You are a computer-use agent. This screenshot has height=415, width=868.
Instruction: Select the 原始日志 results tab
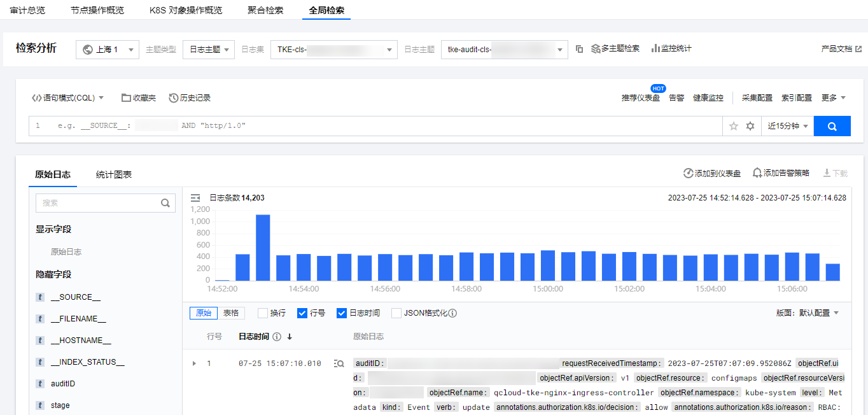pos(53,174)
